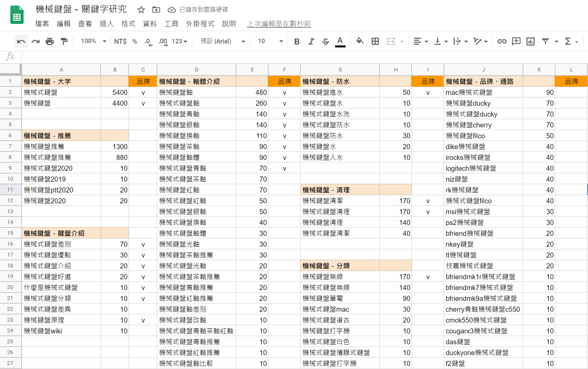This screenshot has width=588, height=369.
Task: Open the 檔案 menu
Action: [x=42, y=24]
